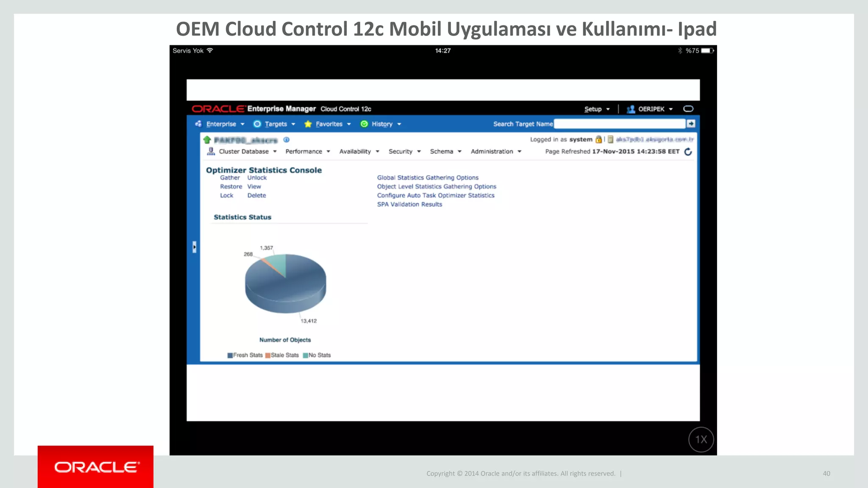The image size is (868, 488).
Task: Click the Search Target Name field
Action: [x=619, y=124]
